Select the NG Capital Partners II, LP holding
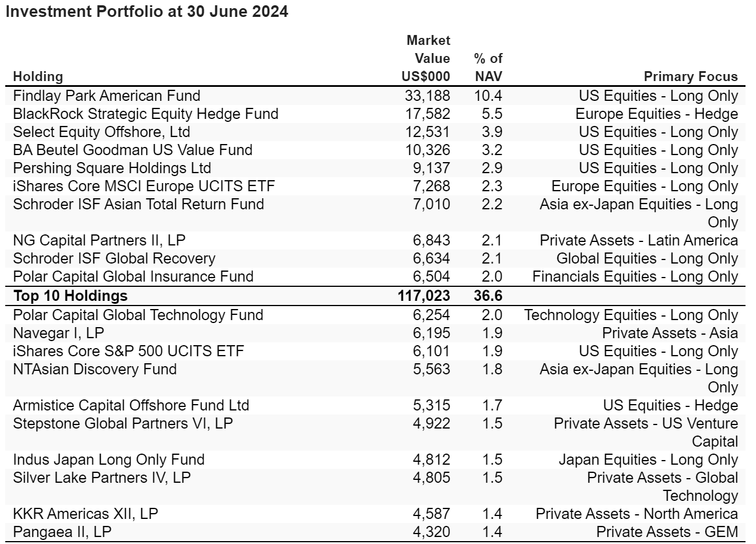The height and width of the screenshot is (544, 756). pyautogui.click(x=99, y=241)
